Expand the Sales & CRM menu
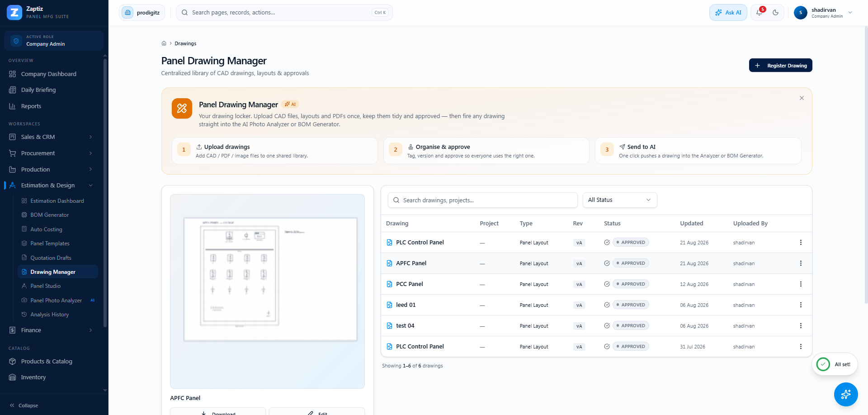 [x=51, y=137]
